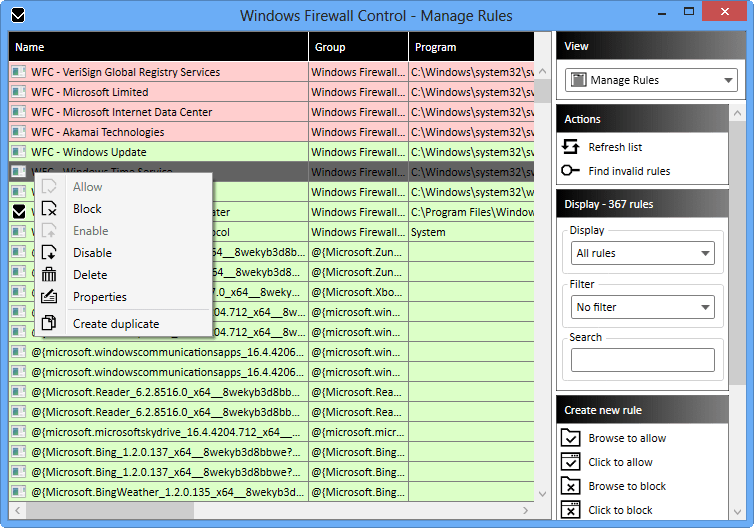Open the Manage Rules view dropdown
The height and width of the screenshot is (528, 754).
651,80
